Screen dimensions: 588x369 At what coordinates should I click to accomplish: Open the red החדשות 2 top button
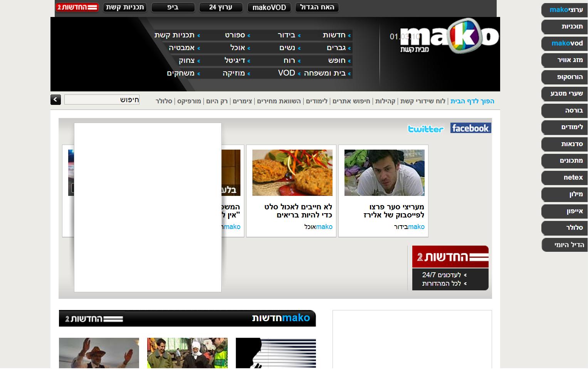coord(77,7)
